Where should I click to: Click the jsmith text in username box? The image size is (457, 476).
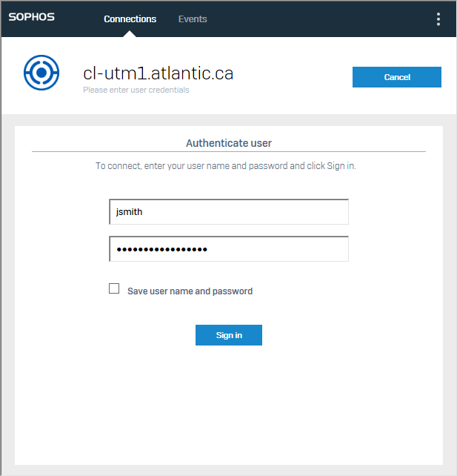[129, 212]
